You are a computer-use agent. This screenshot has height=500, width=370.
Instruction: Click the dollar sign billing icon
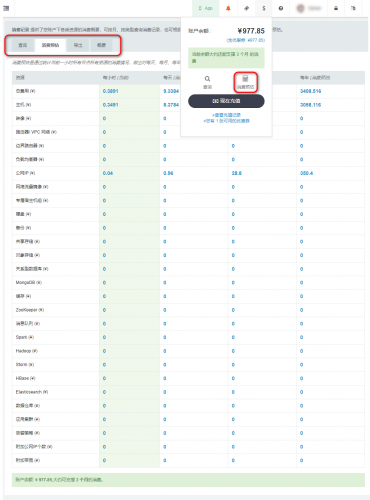[264, 8]
